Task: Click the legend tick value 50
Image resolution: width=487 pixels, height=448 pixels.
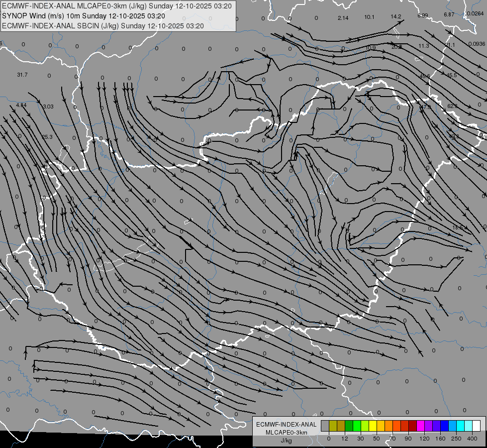Action: [x=377, y=439]
